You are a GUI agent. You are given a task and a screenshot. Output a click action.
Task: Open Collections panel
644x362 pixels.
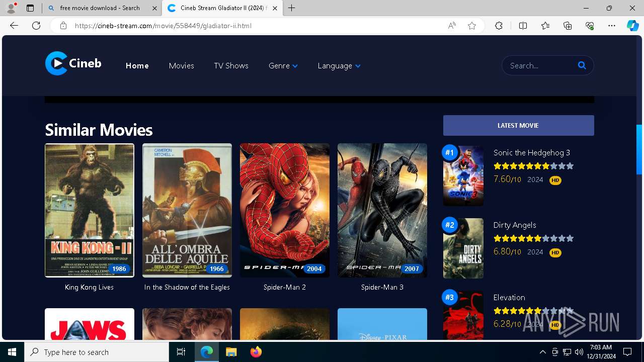[x=568, y=26]
